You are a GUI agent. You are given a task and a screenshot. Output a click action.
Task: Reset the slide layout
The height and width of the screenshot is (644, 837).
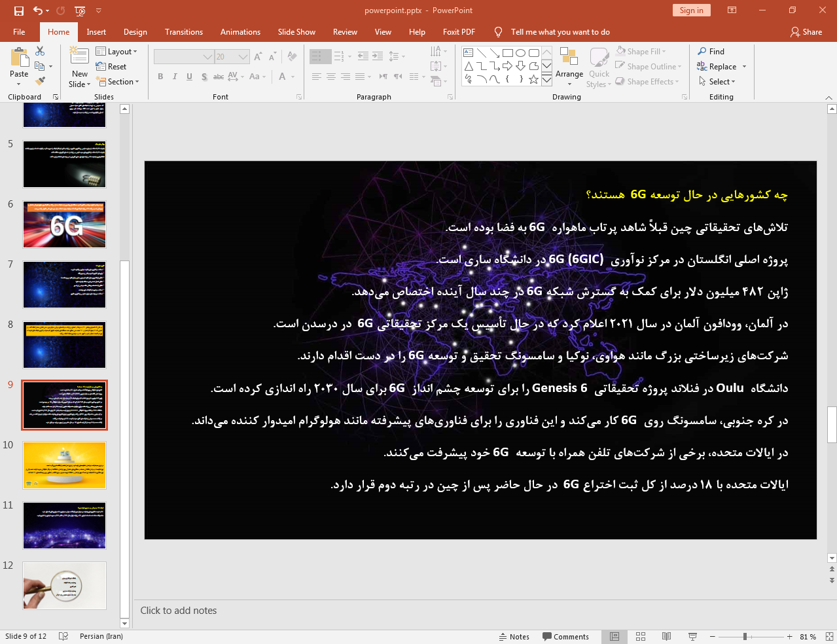[x=111, y=67]
